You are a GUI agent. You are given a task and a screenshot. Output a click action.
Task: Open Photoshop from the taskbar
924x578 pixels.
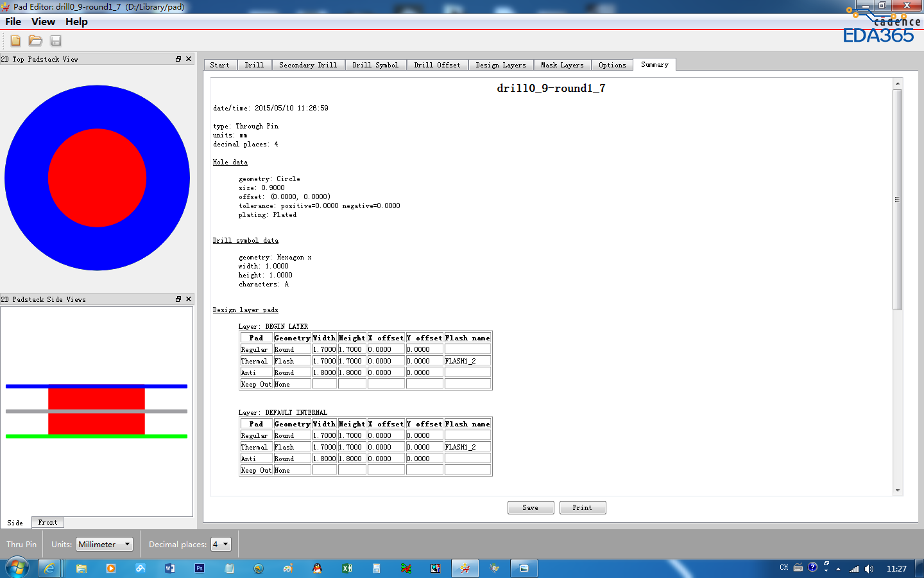200,568
